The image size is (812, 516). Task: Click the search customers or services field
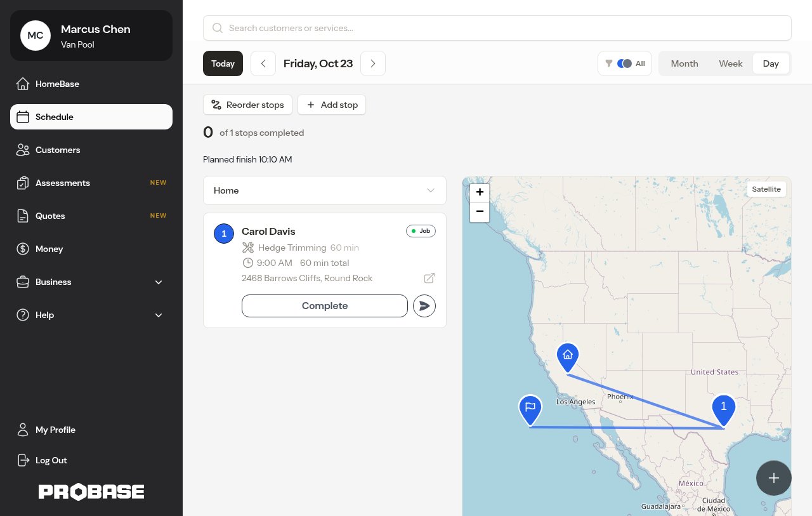(497, 28)
